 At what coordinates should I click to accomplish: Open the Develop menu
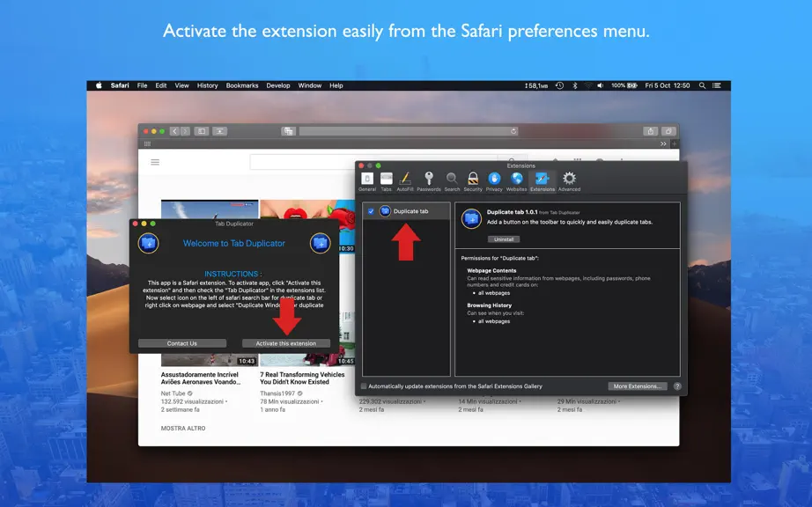[278, 86]
